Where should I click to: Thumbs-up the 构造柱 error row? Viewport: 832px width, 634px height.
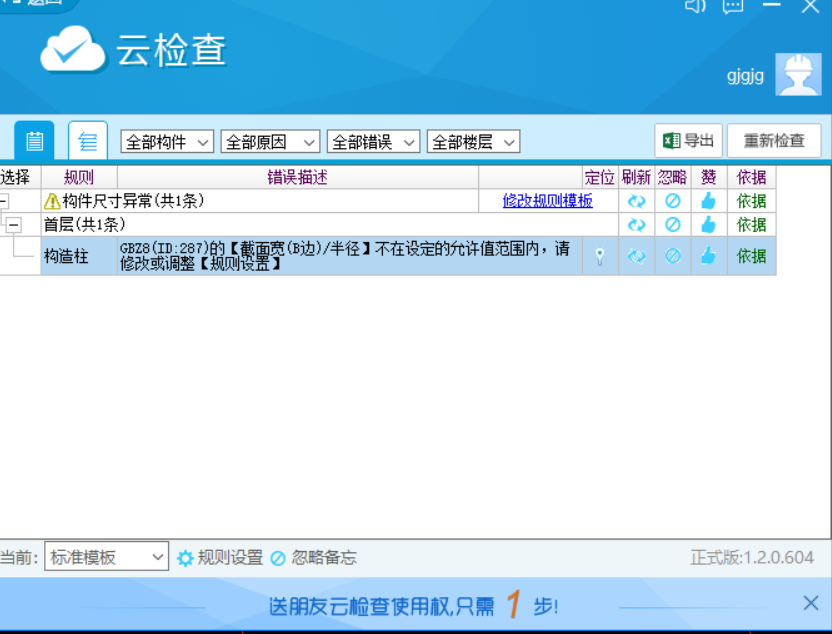point(708,256)
